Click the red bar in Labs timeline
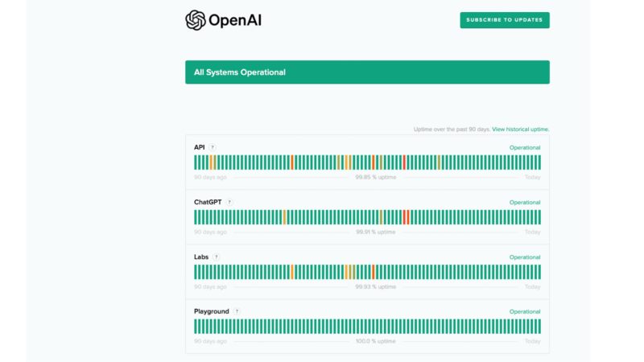The width and height of the screenshot is (644, 362). tap(374, 272)
